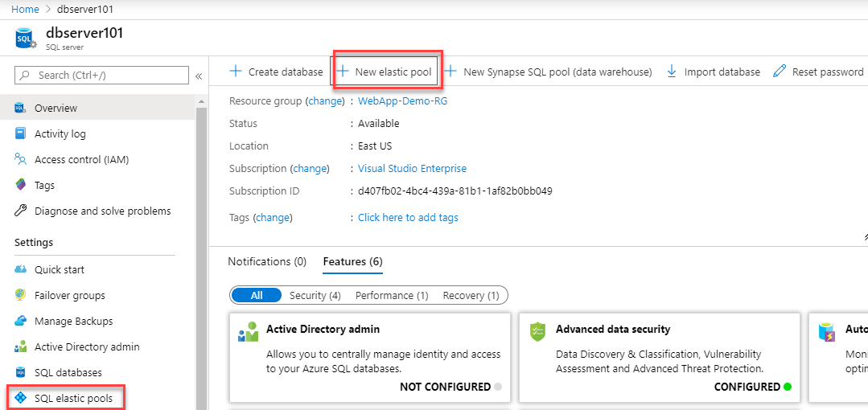Click the Location value East US
Viewport: 868px width, 410px height.
pyautogui.click(x=376, y=146)
